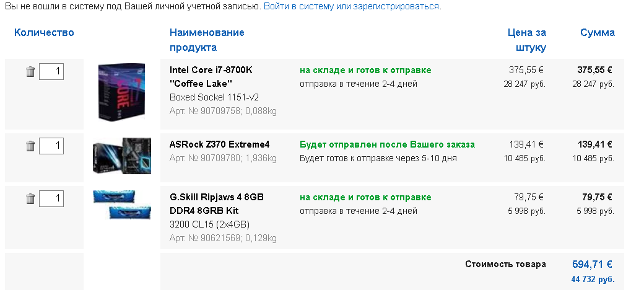
Task: Click the Цена за штуку column header
Action: (x=527, y=40)
